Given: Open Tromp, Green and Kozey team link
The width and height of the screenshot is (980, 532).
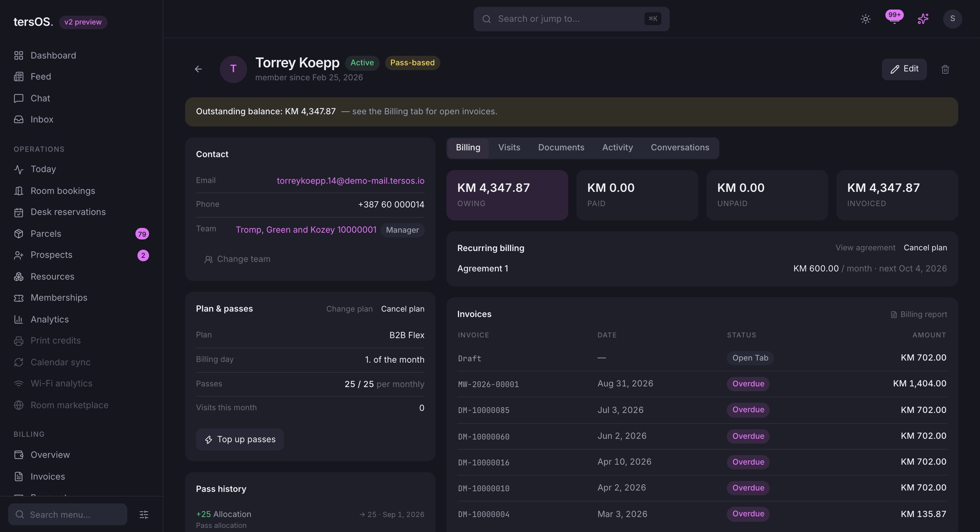Looking at the screenshot, I should tap(306, 230).
